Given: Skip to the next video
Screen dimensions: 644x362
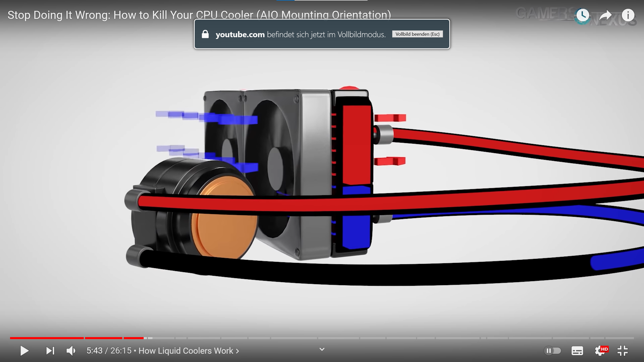Looking at the screenshot, I should click(50, 351).
